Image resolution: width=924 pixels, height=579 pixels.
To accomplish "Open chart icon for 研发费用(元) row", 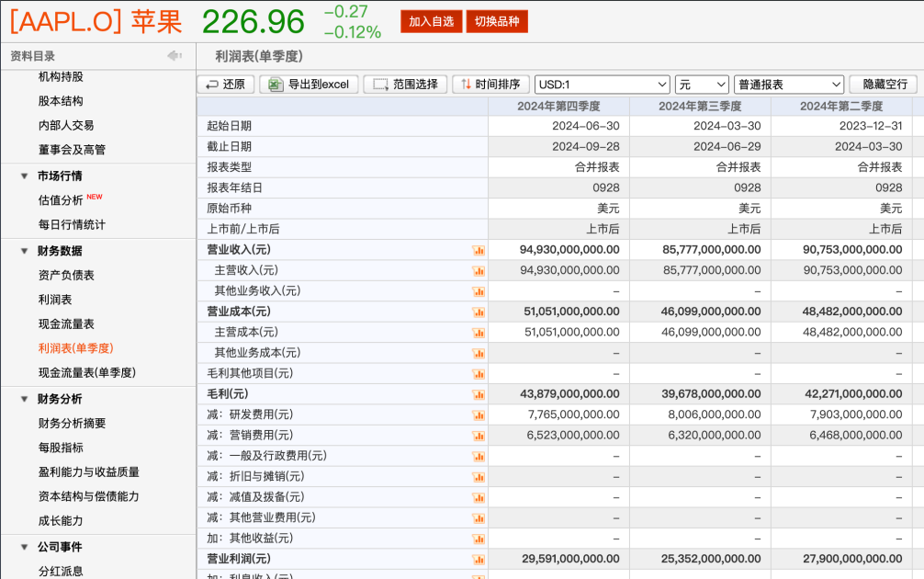I will [479, 415].
